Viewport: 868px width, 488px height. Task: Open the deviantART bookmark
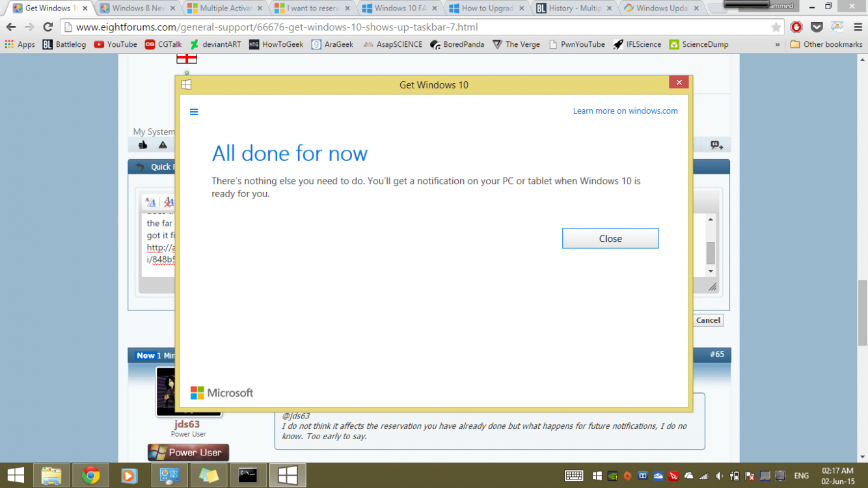click(x=215, y=44)
